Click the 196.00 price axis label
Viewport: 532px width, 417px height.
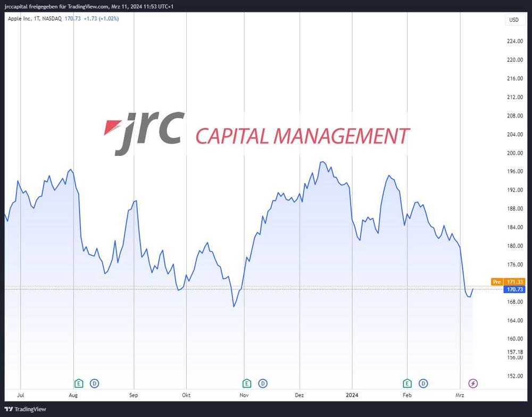point(514,171)
